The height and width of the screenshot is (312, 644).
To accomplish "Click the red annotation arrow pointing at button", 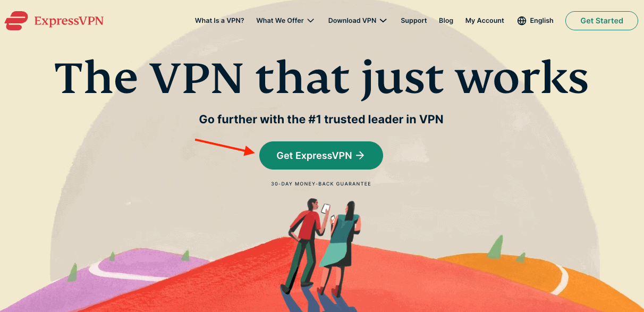I will 225,146.
